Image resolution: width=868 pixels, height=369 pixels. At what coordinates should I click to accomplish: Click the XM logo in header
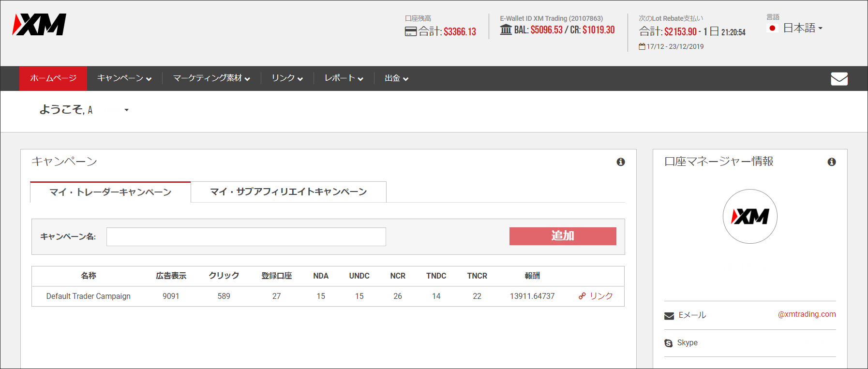(39, 25)
